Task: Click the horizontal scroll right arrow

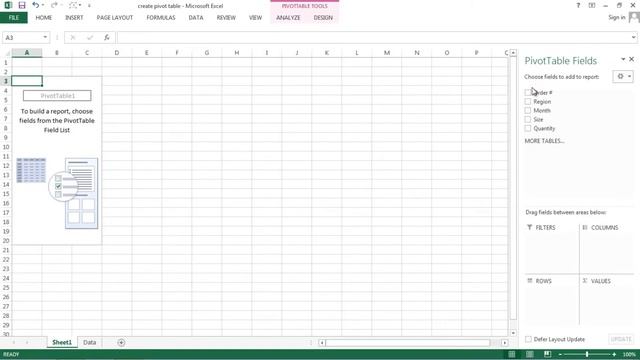Action: [x=505, y=343]
